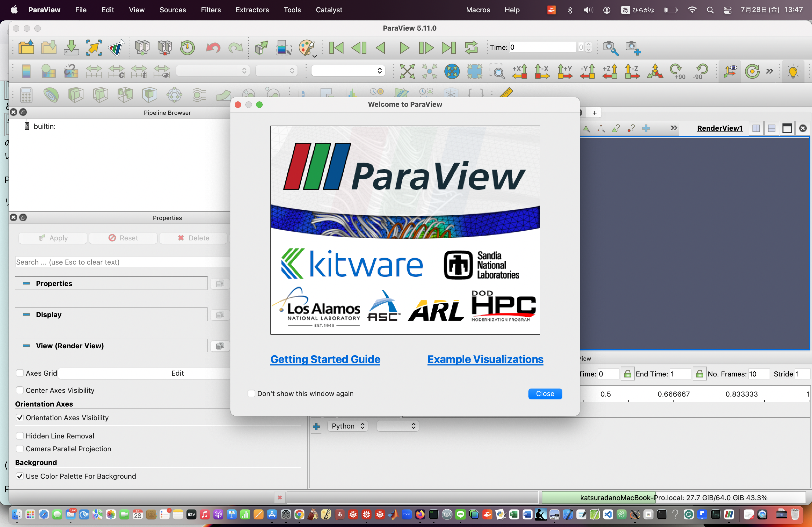The image size is (812, 527).
Task: Toggle animation loop button
Action: (x=471, y=48)
